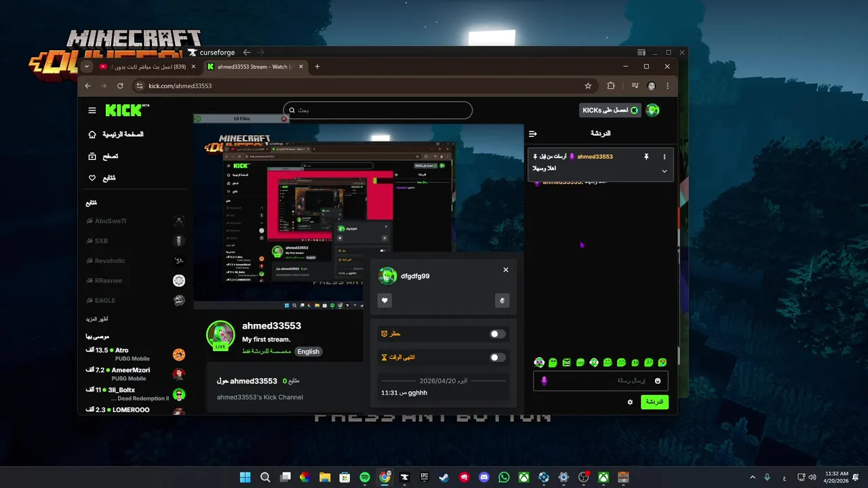Open RRaenee followed channel
The image size is (868, 488).
coord(136,281)
